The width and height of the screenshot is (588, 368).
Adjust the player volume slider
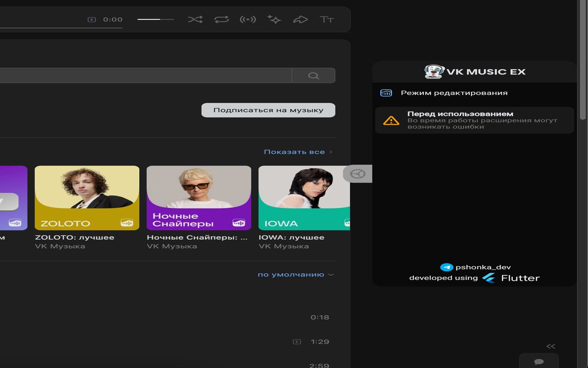(x=156, y=19)
